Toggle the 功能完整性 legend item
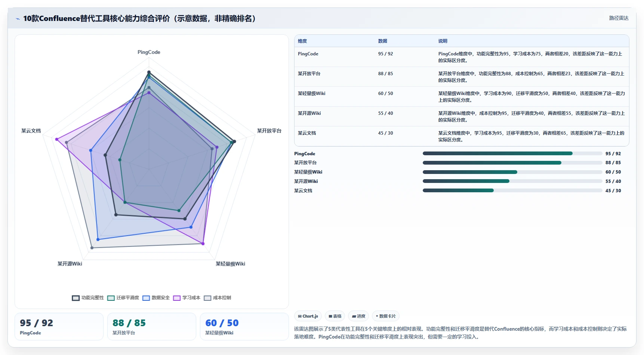 click(x=88, y=298)
